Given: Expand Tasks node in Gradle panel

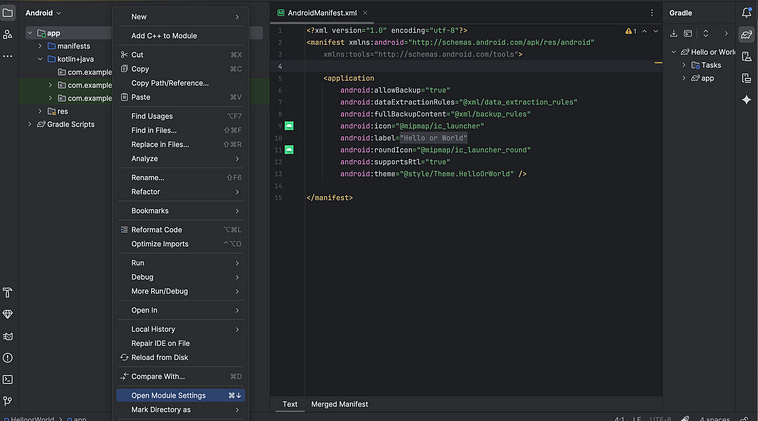Looking at the screenshot, I should pos(684,65).
